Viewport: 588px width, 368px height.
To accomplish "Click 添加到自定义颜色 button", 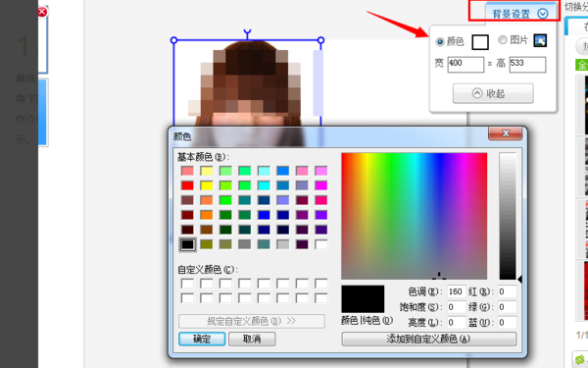I will coord(428,339).
